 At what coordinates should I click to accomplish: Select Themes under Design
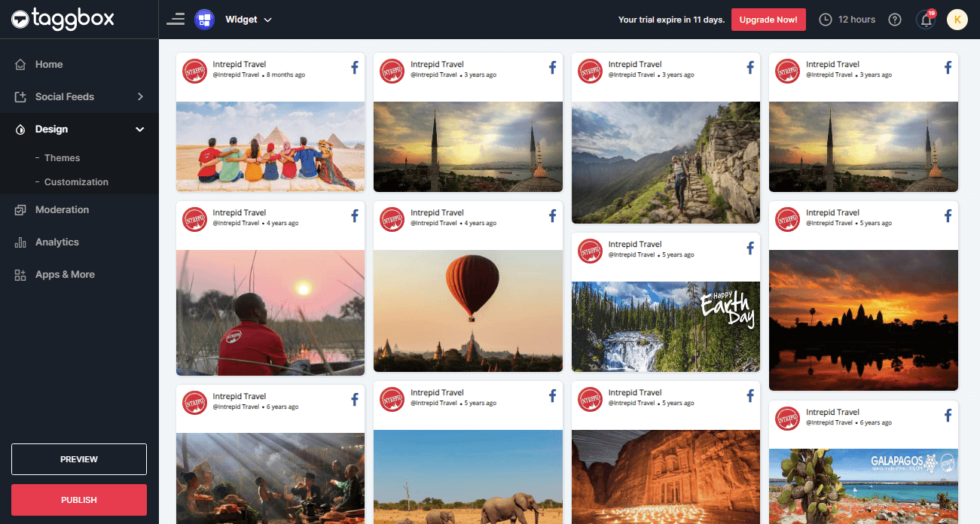point(62,158)
